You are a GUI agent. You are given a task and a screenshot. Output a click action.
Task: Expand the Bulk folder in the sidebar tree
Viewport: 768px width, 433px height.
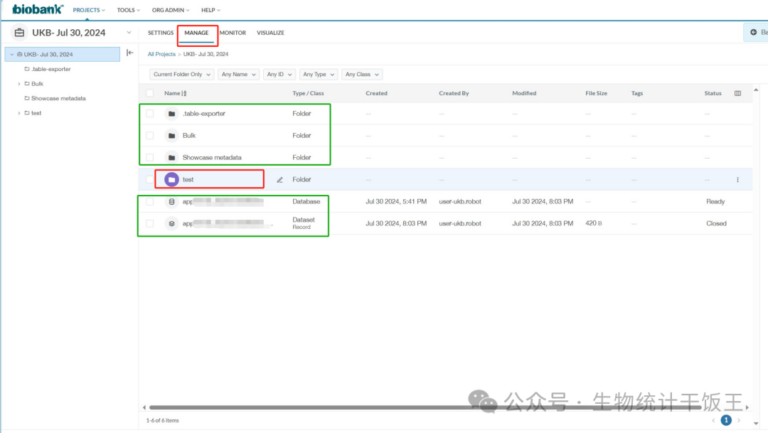click(x=19, y=84)
